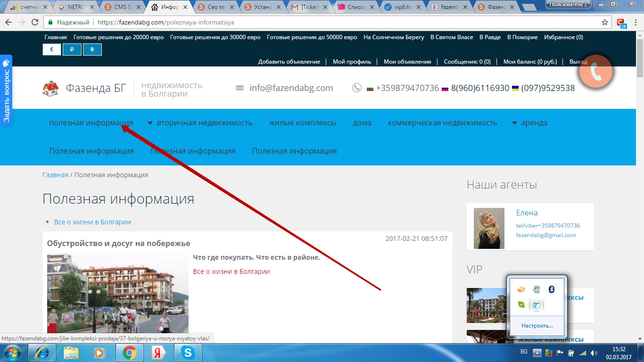Viewport: 644px width, 362px height.
Task: Click Избранное (0) link
Action: click(563, 37)
